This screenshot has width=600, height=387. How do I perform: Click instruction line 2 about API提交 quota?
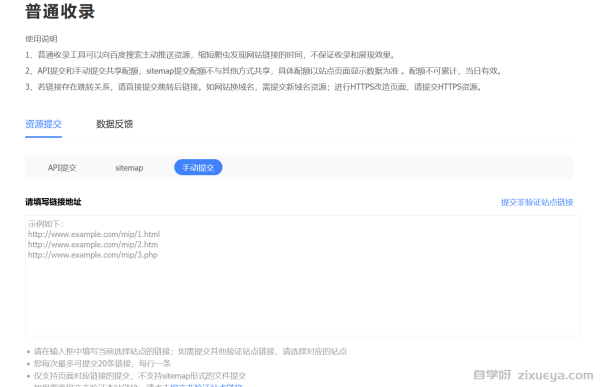(x=264, y=71)
